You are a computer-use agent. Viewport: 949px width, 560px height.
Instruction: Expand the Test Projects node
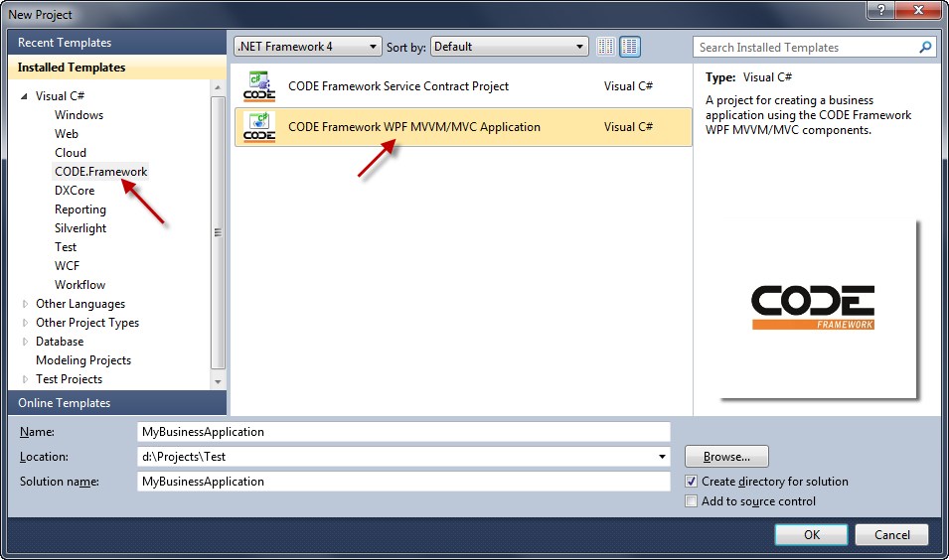[25, 379]
